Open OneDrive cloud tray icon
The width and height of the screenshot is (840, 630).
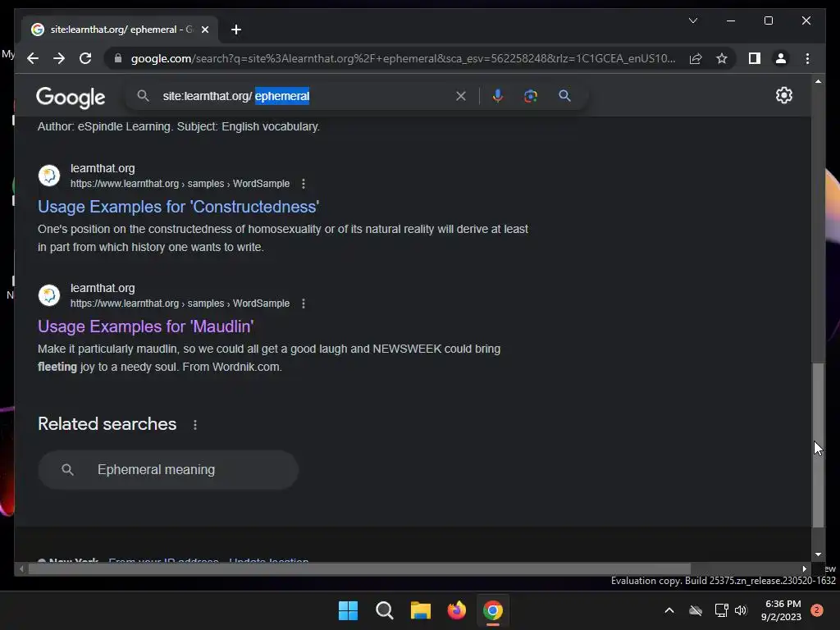click(696, 610)
